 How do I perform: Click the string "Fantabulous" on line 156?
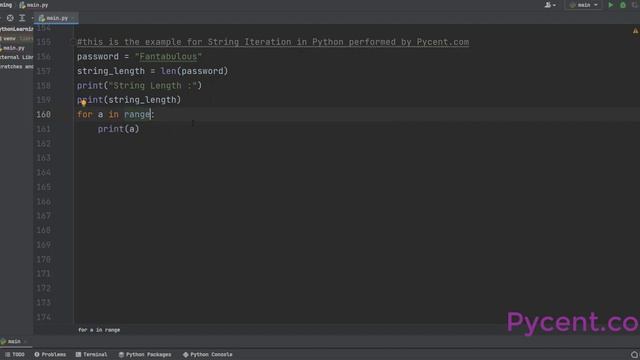click(168, 57)
